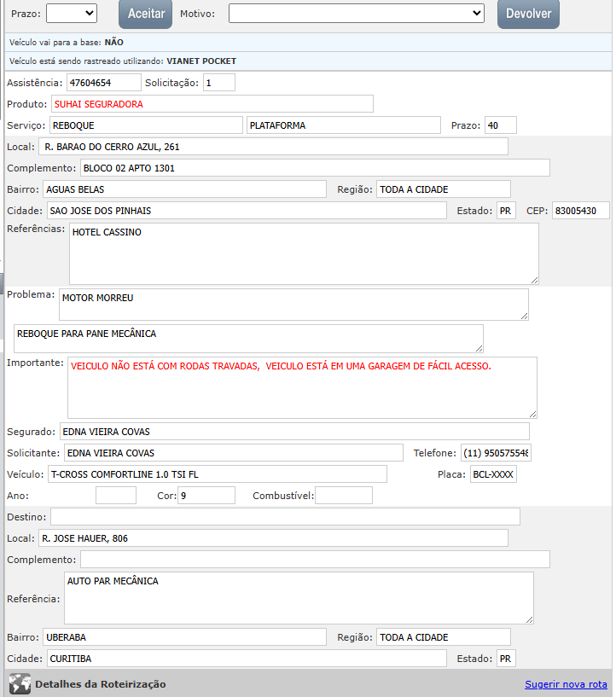Focus the Problema textarea with MOTOR MORREU

coord(293,305)
